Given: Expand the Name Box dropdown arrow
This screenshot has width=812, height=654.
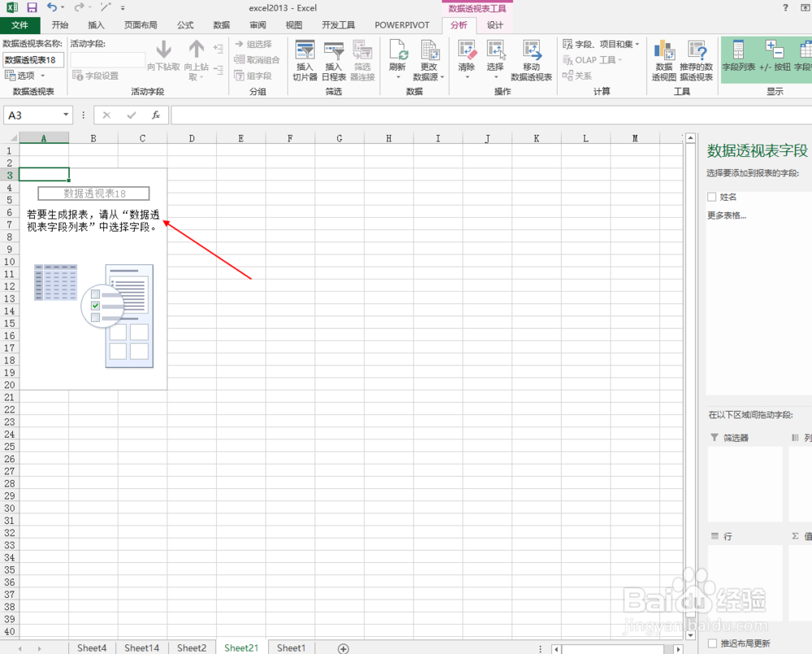Looking at the screenshot, I should pos(66,115).
